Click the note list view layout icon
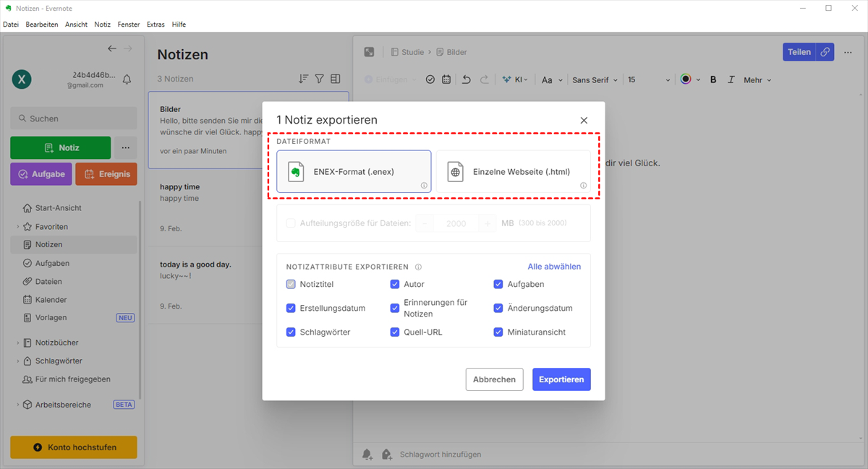Viewport: 868px width, 469px height. click(335, 79)
